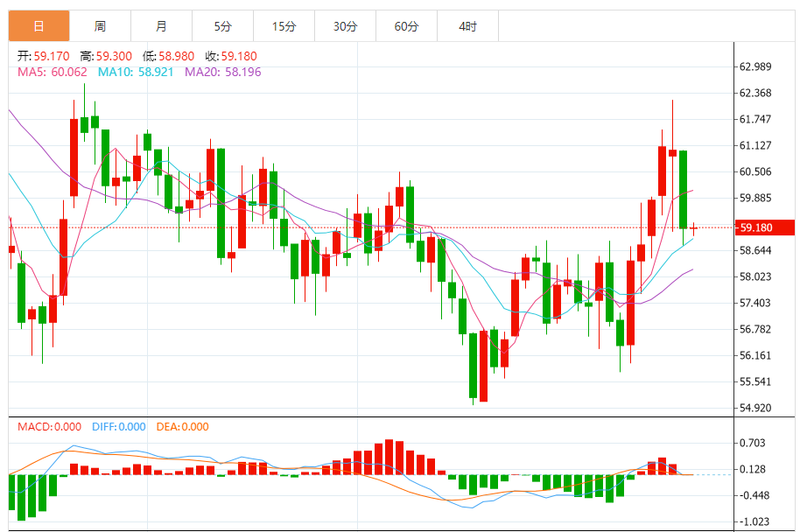The image size is (800, 532).
Task: Open the 月 monthly chart tab
Action: click(x=161, y=26)
